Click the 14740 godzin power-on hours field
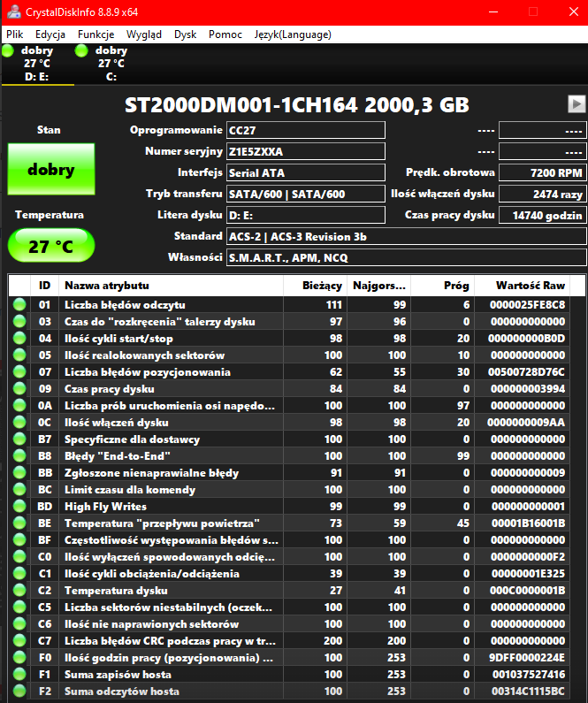 [x=543, y=215]
